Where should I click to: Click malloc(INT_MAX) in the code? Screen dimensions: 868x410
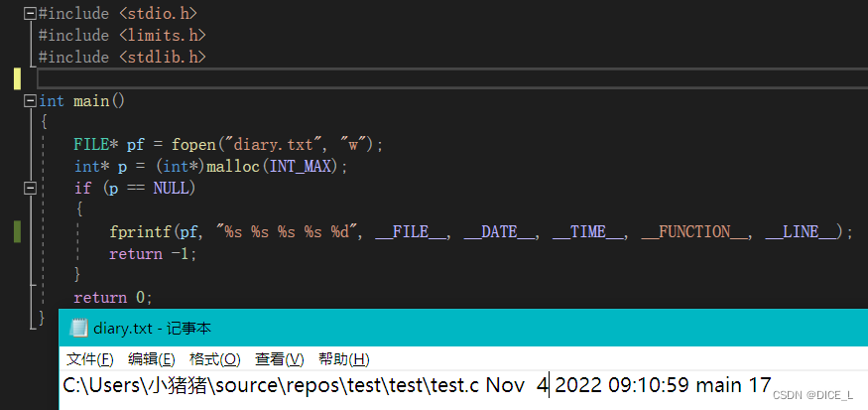[x=273, y=167]
